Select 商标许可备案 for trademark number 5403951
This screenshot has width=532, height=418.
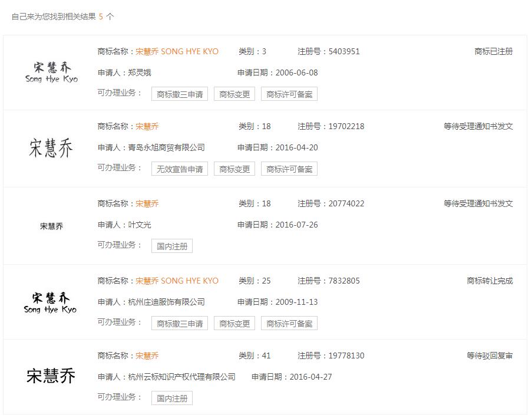[x=289, y=94]
